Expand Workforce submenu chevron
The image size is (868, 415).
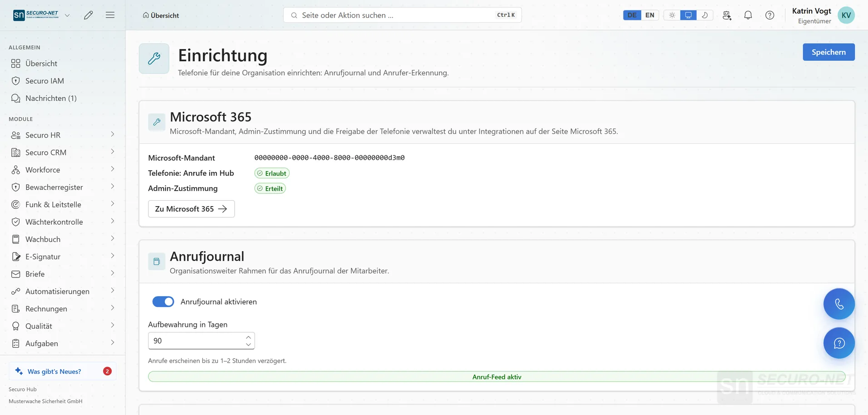[112, 169]
